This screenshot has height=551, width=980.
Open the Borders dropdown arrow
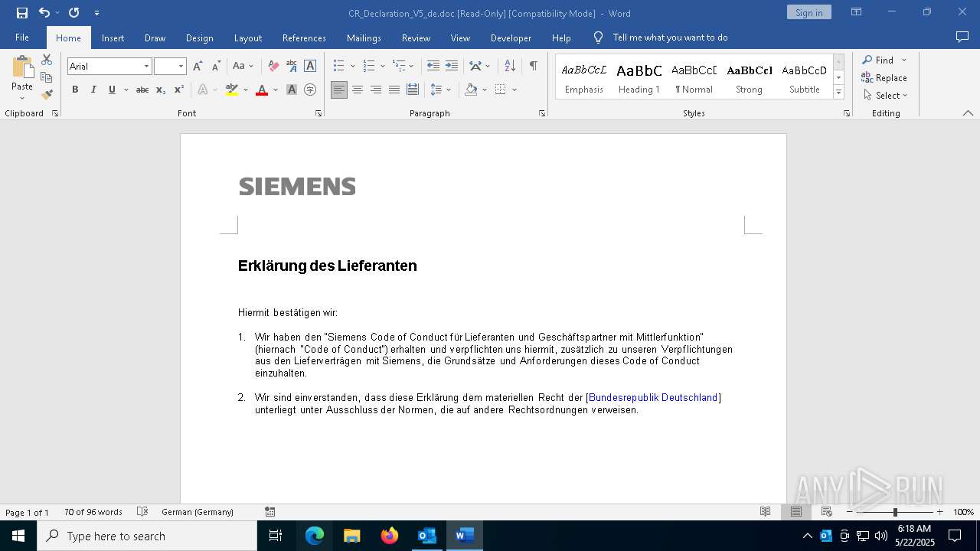[514, 90]
